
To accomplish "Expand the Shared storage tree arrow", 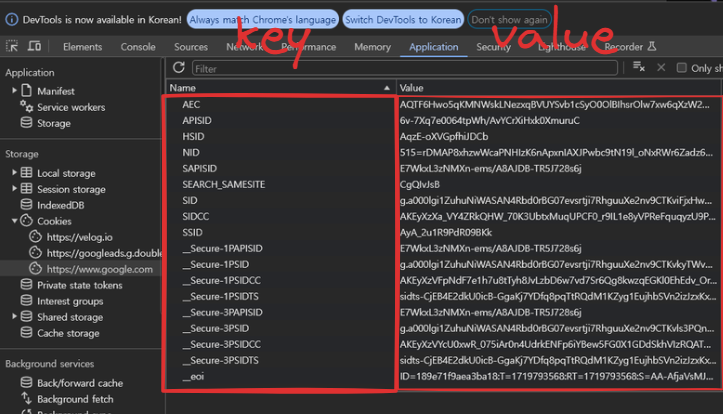I will (x=14, y=316).
